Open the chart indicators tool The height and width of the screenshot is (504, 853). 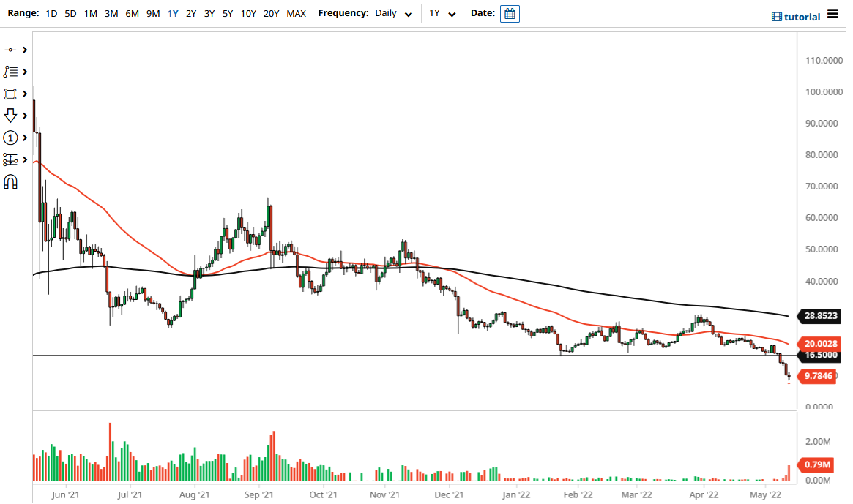coord(10,159)
